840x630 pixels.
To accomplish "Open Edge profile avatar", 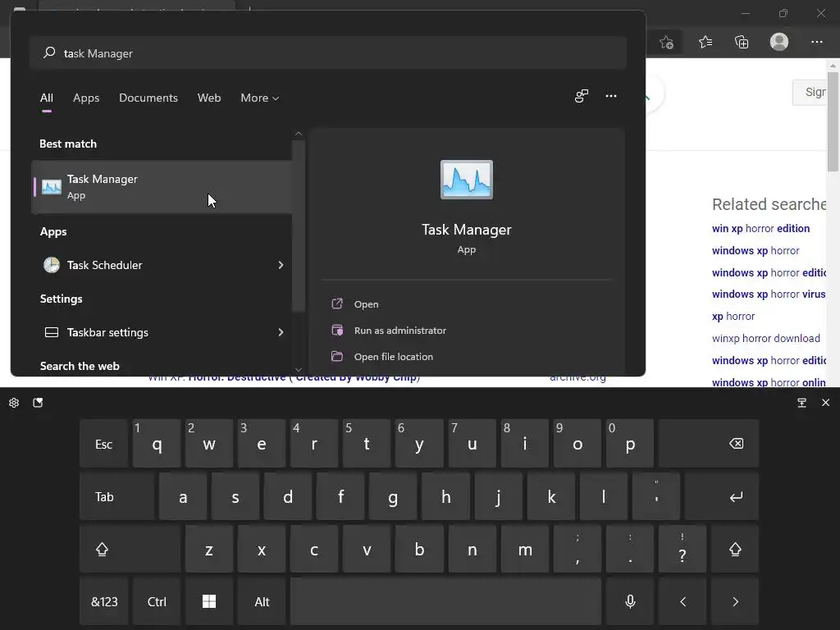I will 779,42.
